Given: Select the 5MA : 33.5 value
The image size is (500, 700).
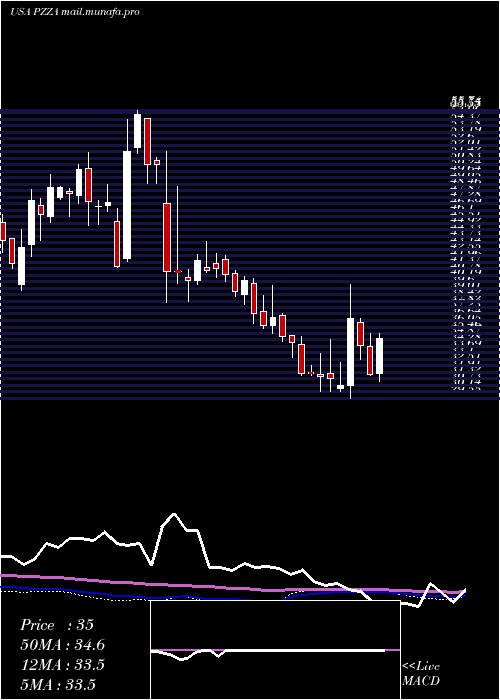Looking at the screenshot, I should click(57, 685).
